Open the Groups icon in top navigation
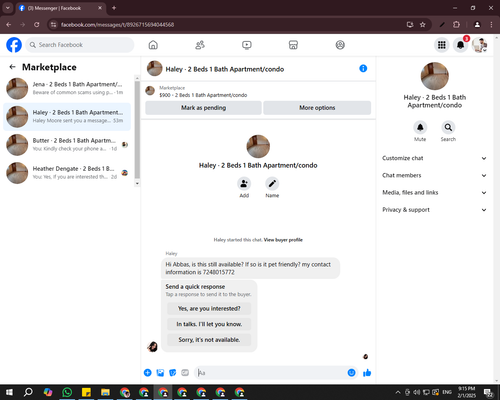The height and width of the screenshot is (400, 500). 340,45
